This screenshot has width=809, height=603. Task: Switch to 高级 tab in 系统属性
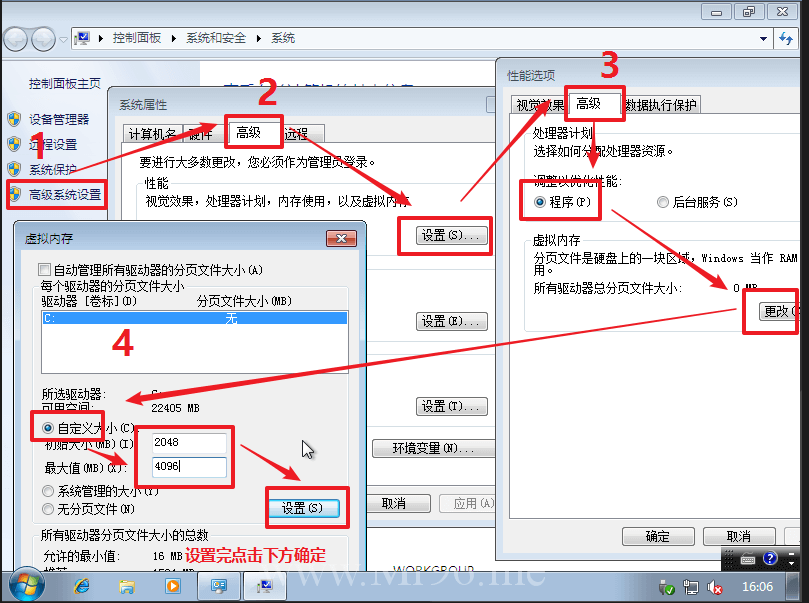point(253,133)
